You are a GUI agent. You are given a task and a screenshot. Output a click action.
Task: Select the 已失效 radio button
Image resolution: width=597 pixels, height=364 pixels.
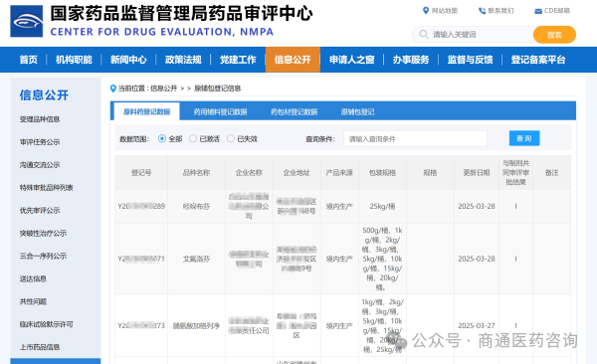tap(231, 138)
